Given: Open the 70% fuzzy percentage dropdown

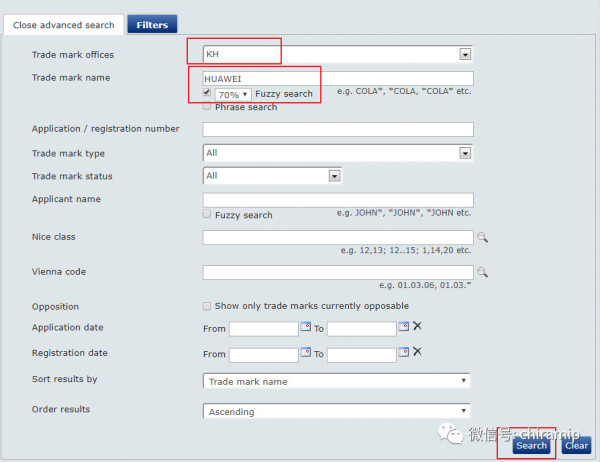Looking at the screenshot, I should click(233, 95).
